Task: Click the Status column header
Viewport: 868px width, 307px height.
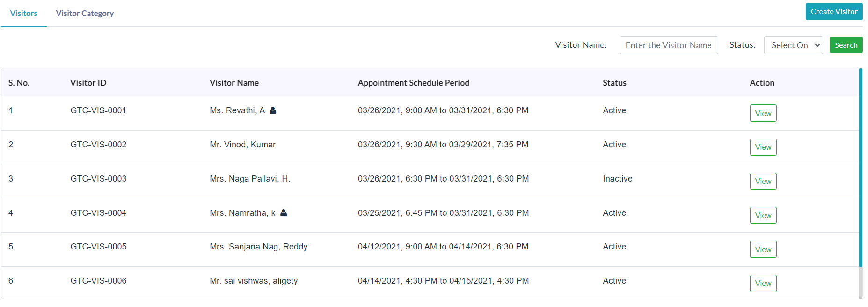Action: (x=614, y=83)
